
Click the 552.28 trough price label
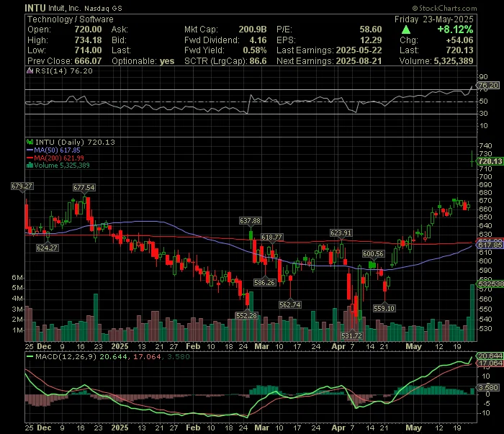coord(246,315)
